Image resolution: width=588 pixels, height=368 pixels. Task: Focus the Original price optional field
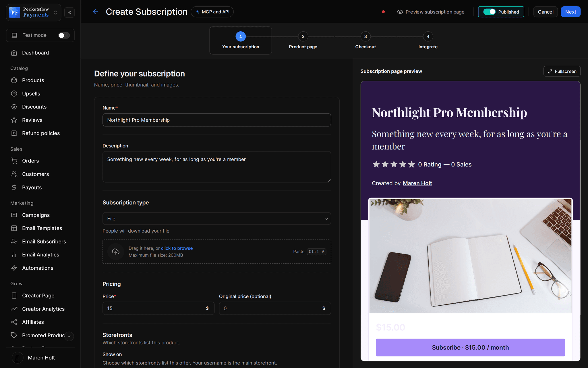click(275, 308)
